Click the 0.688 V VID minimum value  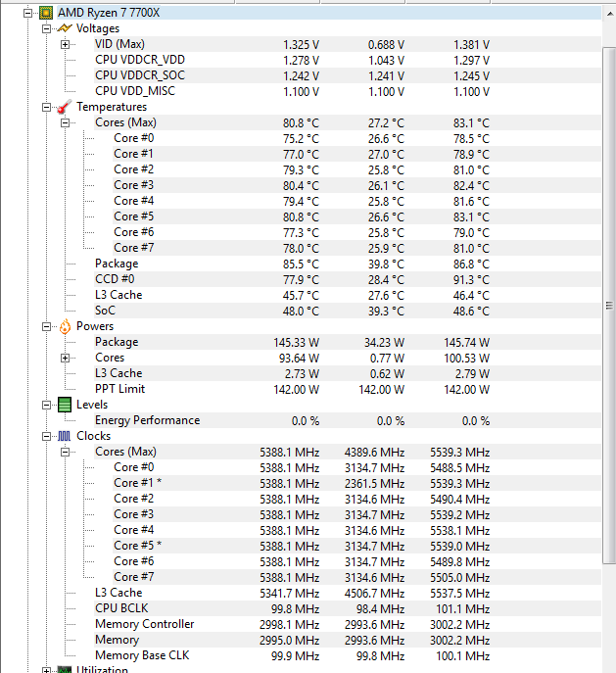(386, 45)
